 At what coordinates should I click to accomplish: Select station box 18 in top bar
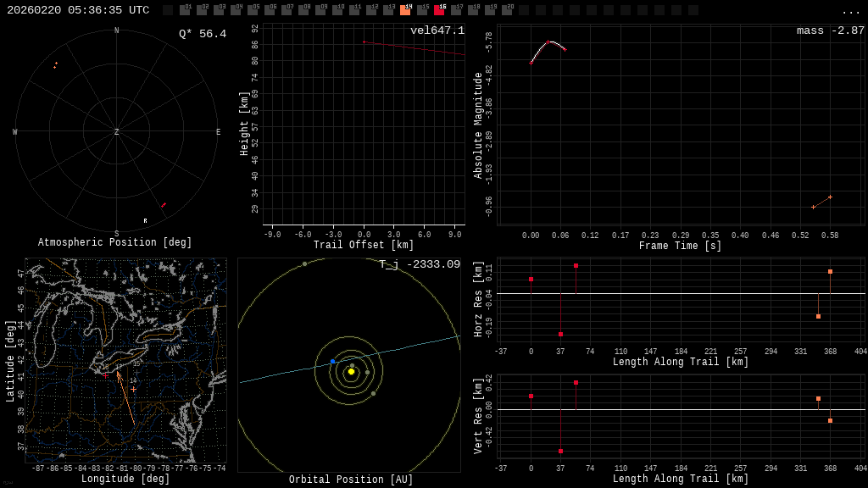point(473,10)
